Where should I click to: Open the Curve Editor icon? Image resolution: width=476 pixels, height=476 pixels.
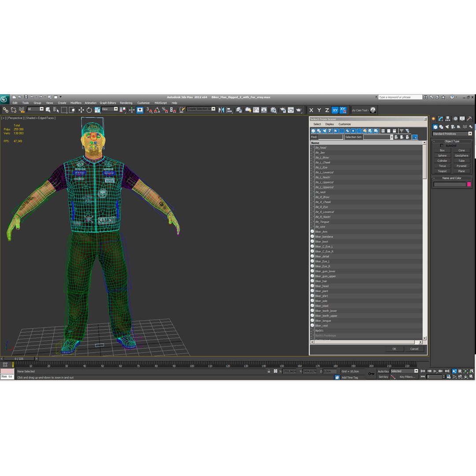(256, 110)
